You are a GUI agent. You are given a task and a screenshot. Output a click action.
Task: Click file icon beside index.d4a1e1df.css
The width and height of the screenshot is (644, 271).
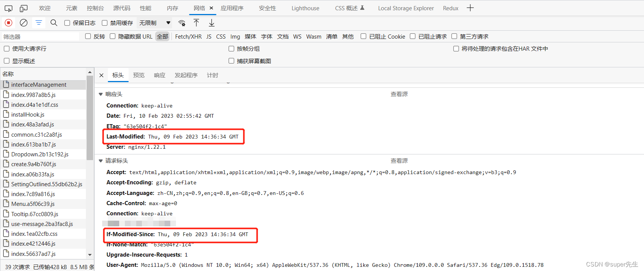[6, 104]
